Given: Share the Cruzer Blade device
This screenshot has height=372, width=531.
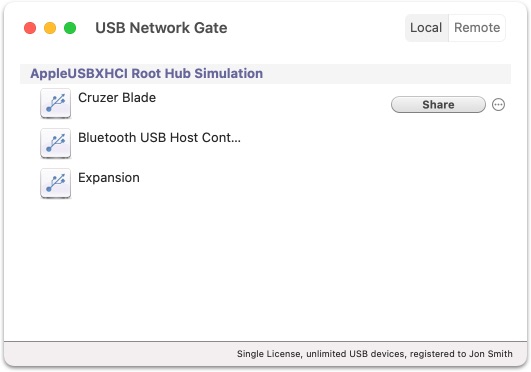Looking at the screenshot, I should click(x=438, y=104).
